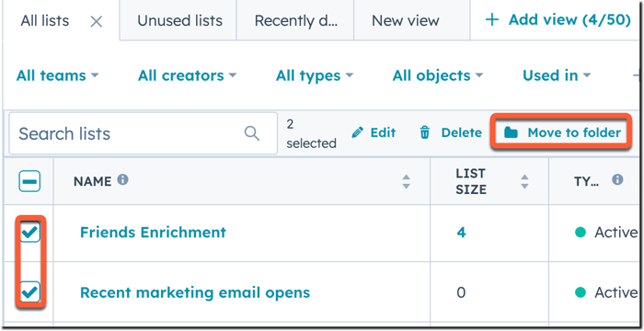The width and height of the screenshot is (644, 331).
Task: Open the New view tab
Action: 406,20
